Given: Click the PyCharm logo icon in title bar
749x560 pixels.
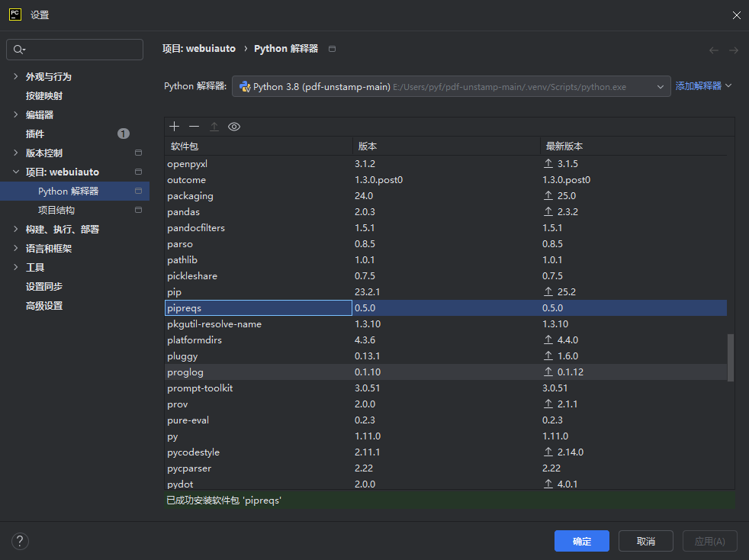Looking at the screenshot, I should pyautogui.click(x=15, y=14).
